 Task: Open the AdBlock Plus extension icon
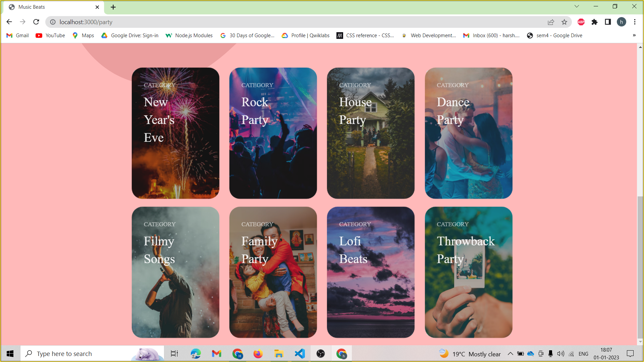coord(581,22)
